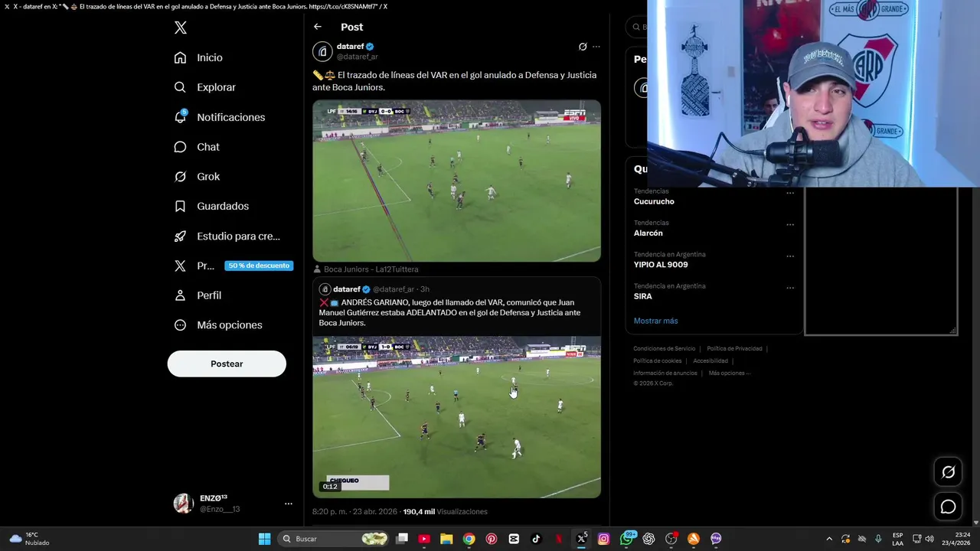Open WhatsApp from the taskbar

click(626, 539)
